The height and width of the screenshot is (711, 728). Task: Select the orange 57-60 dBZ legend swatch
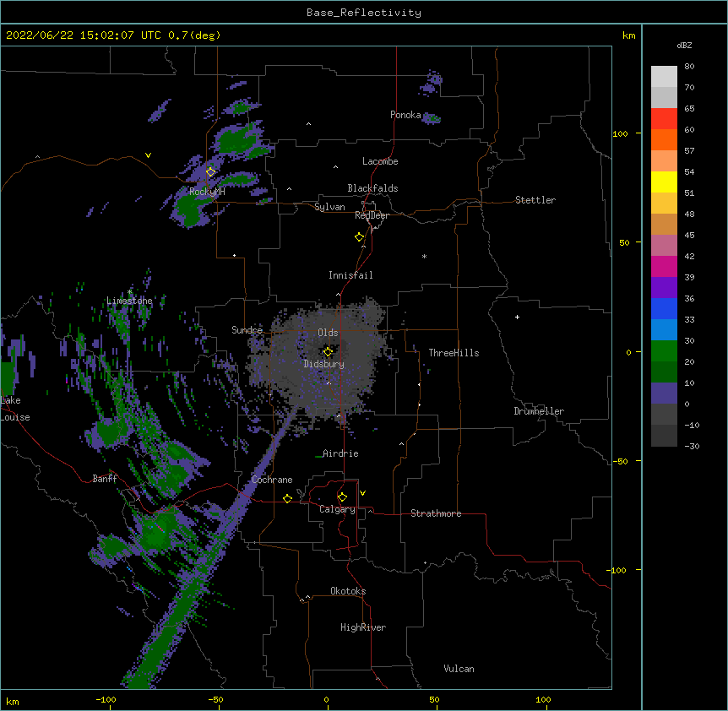point(664,139)
